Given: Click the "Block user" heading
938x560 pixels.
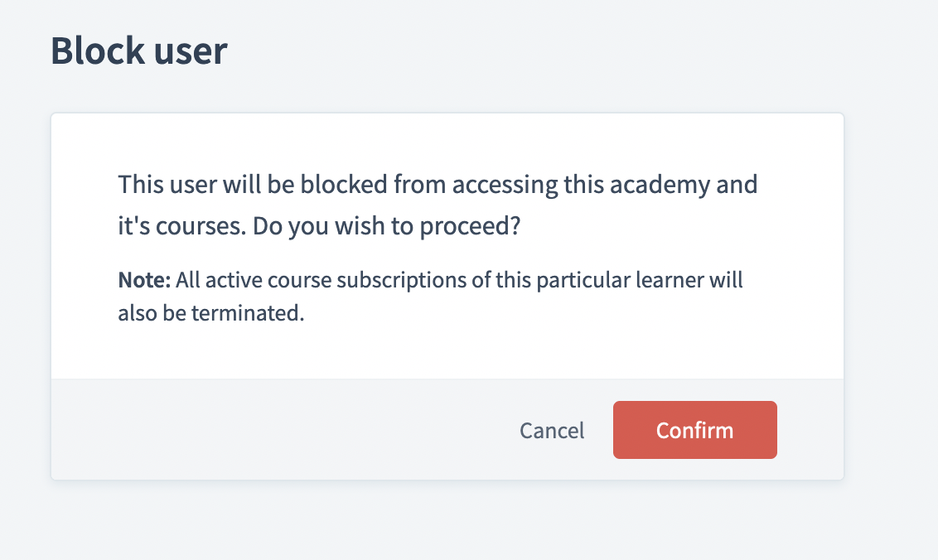Looking at the screenshot, I should click(138, 51).
